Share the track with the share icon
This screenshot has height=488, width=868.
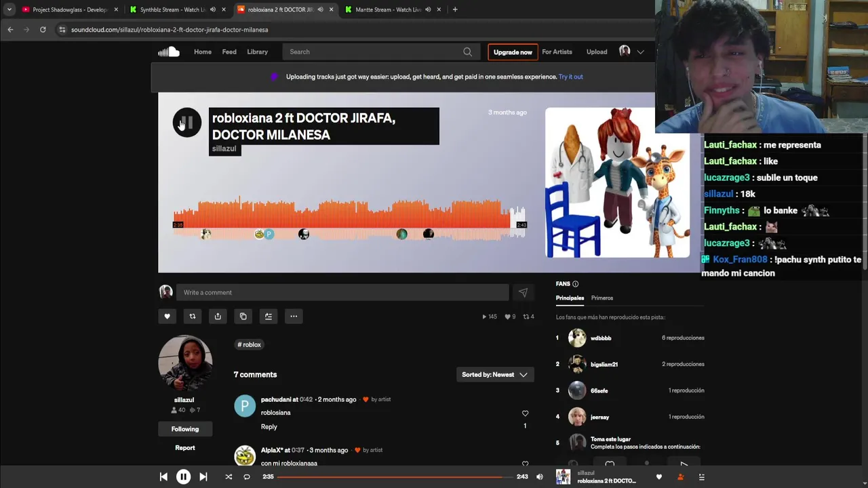pyautogui.click(x=218, y=316)
